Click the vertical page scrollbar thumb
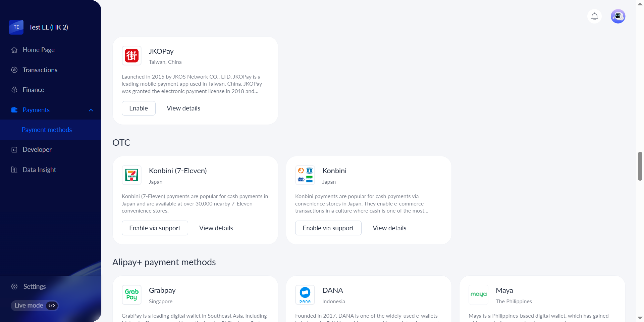 tap(640, 166)
